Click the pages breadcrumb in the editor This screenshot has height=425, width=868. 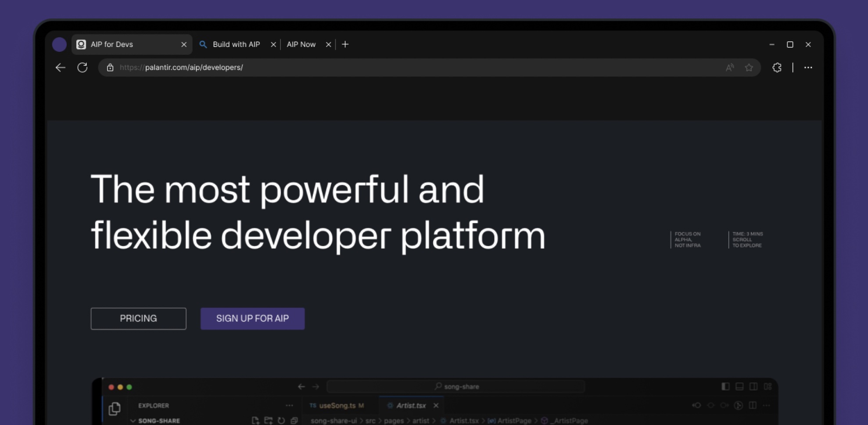394,421
